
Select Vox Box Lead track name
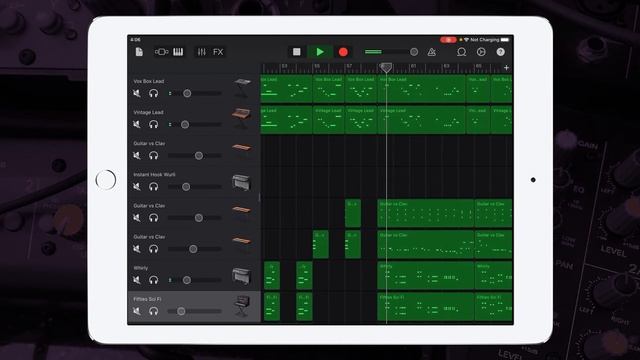(149, 81)
